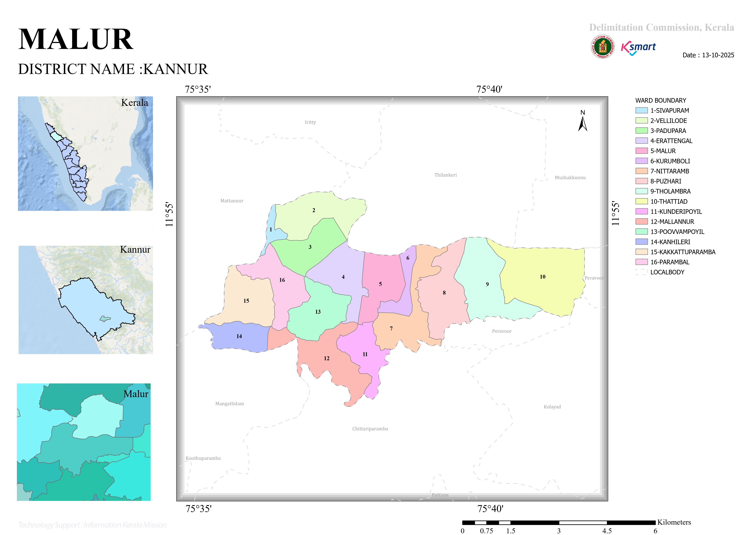756x535 pixels.
Task: Click the Kilometers scale unit label
Action: [674, 522]
